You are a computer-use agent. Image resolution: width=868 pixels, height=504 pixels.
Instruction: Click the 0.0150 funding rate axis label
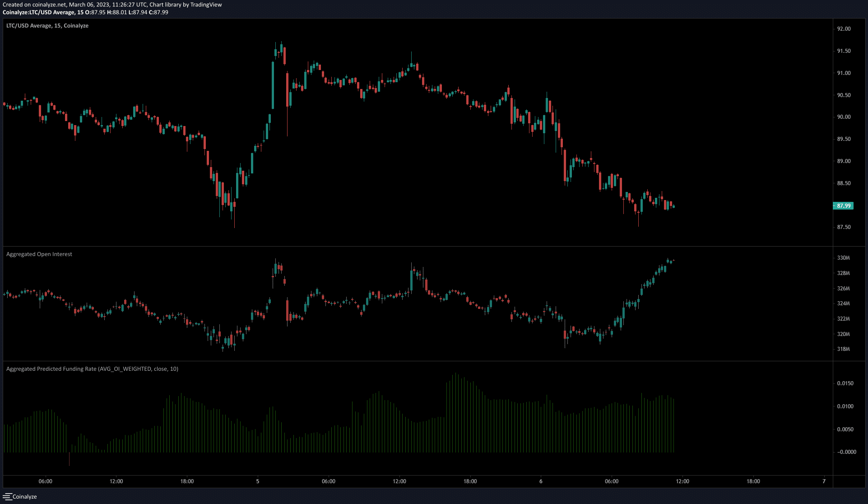point(845,383)
